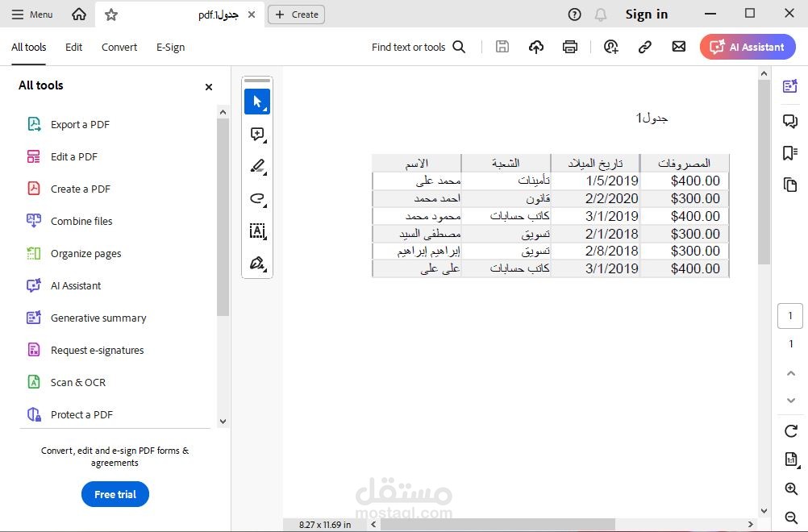Copy the share link chain icon
This screenshot has width=808, height=532.
[644, 47]
